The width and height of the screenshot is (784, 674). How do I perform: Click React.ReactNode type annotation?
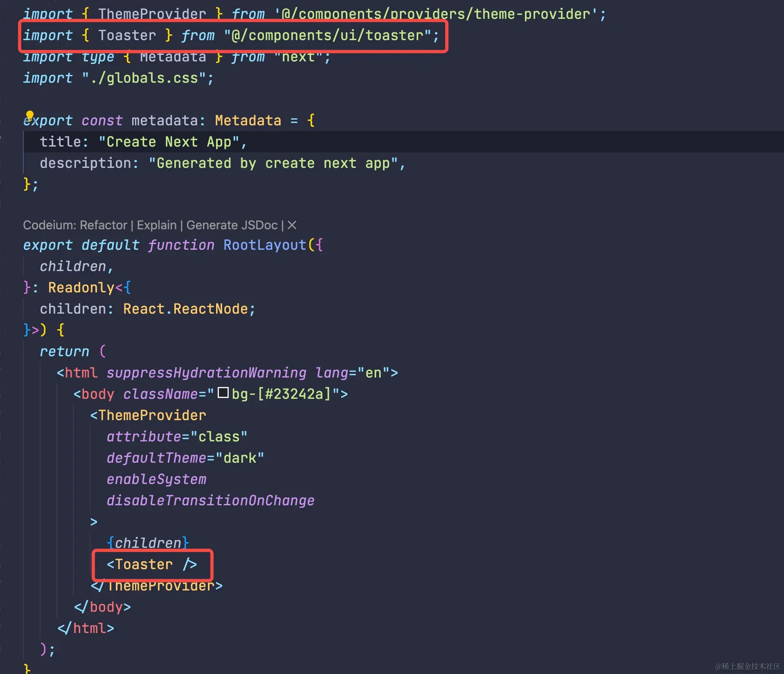tap(186, 309)
